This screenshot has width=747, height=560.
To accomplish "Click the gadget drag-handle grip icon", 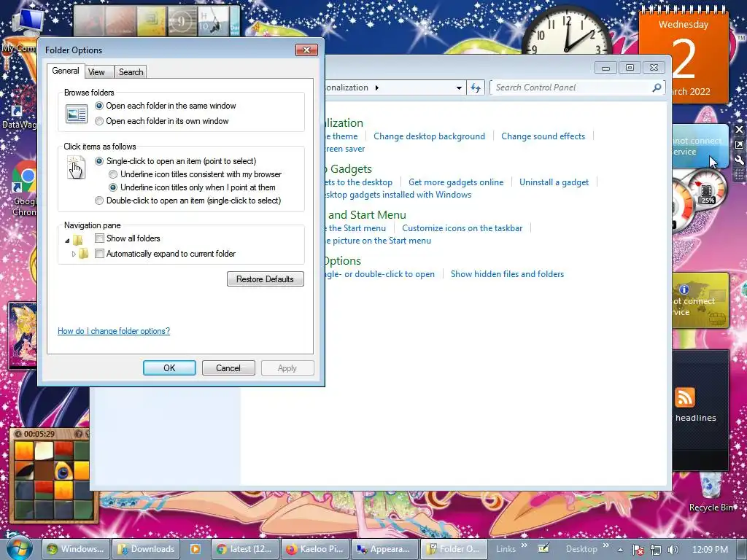I will (739, 175).
